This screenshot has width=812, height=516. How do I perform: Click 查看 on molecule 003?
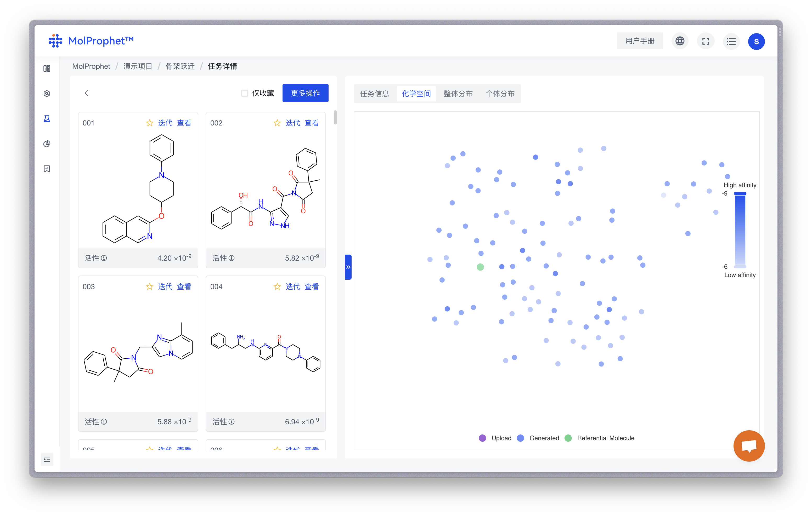184,286
